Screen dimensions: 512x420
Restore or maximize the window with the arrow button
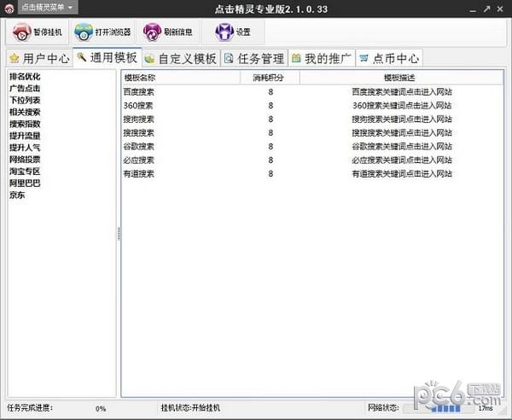click(486, 9)
